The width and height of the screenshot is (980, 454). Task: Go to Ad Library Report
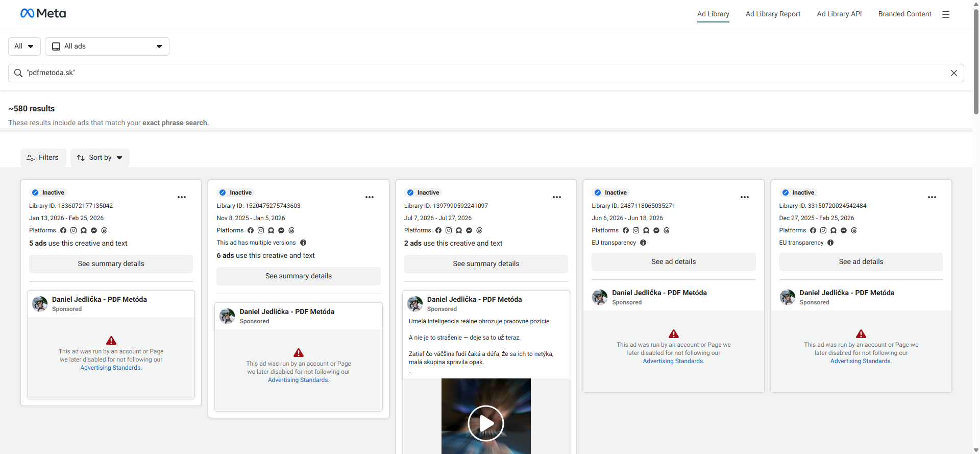coord(773,14)
